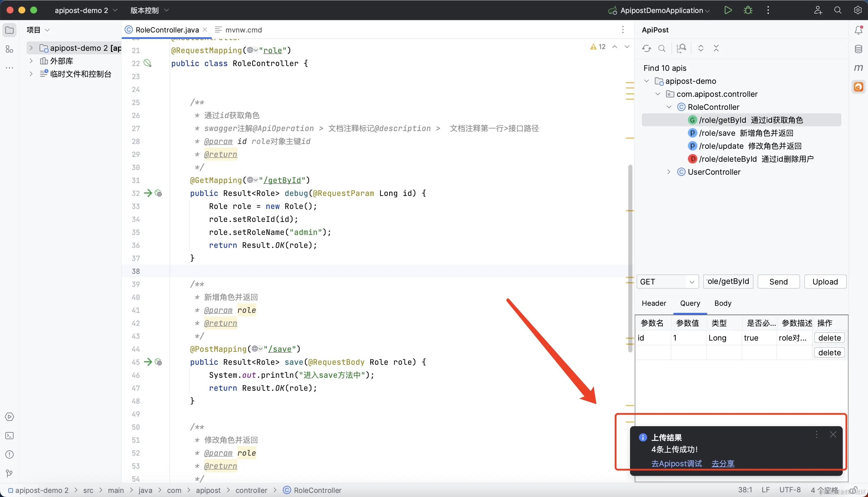Open the ApiPost search icon
868x497 pixels.
(662, 48)
